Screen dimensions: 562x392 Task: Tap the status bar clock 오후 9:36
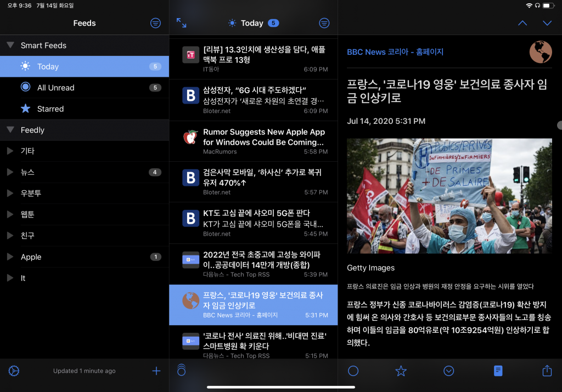19,5
